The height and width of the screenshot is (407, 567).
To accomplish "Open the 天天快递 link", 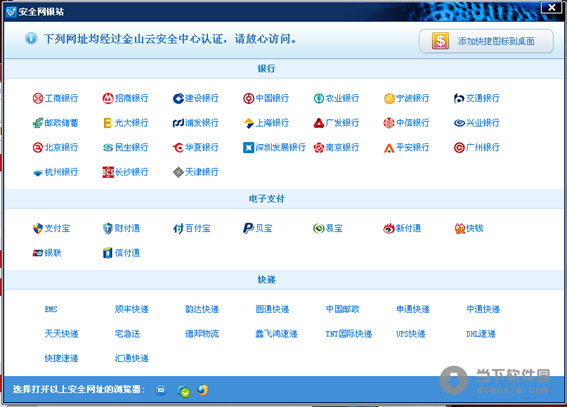I will 61,334.
